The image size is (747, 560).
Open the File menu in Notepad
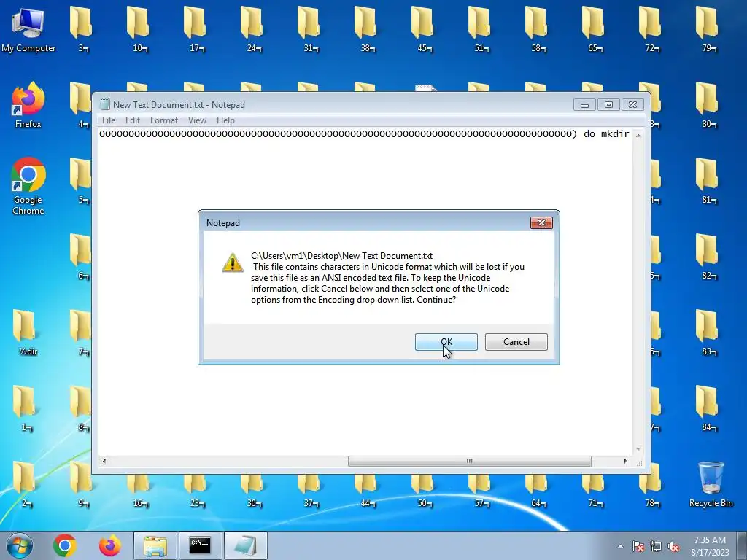(x=108, y=120)
